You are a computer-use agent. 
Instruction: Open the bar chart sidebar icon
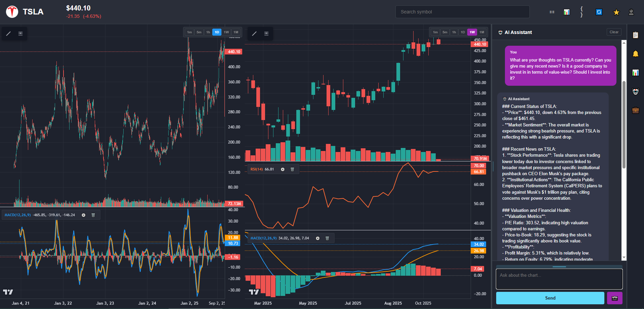click(x=636, y=73)
